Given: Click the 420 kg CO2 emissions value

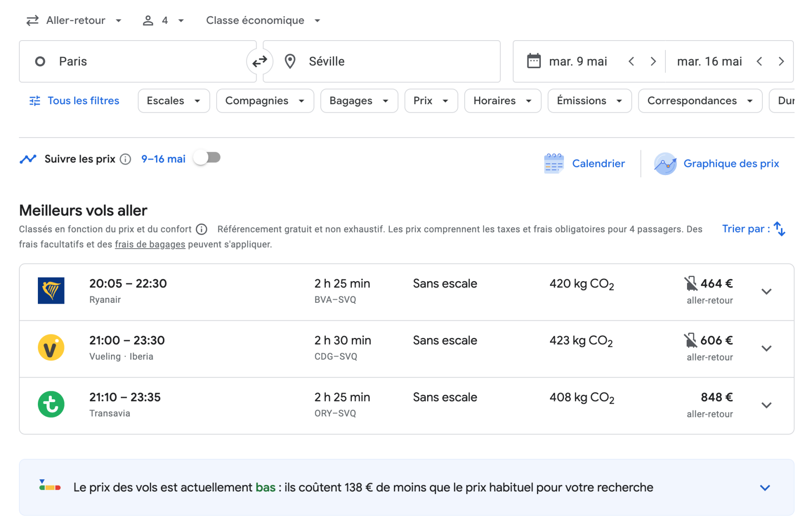Looking at the screenshot, I should (581, 284).
